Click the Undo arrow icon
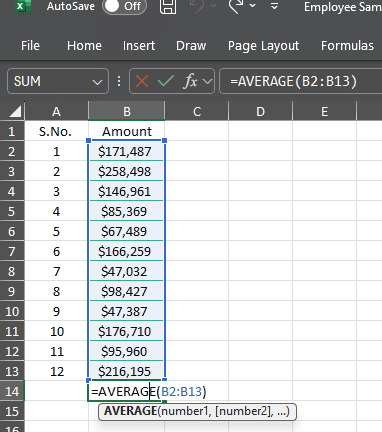Screen dimensions: 382x432 [197, 6]
